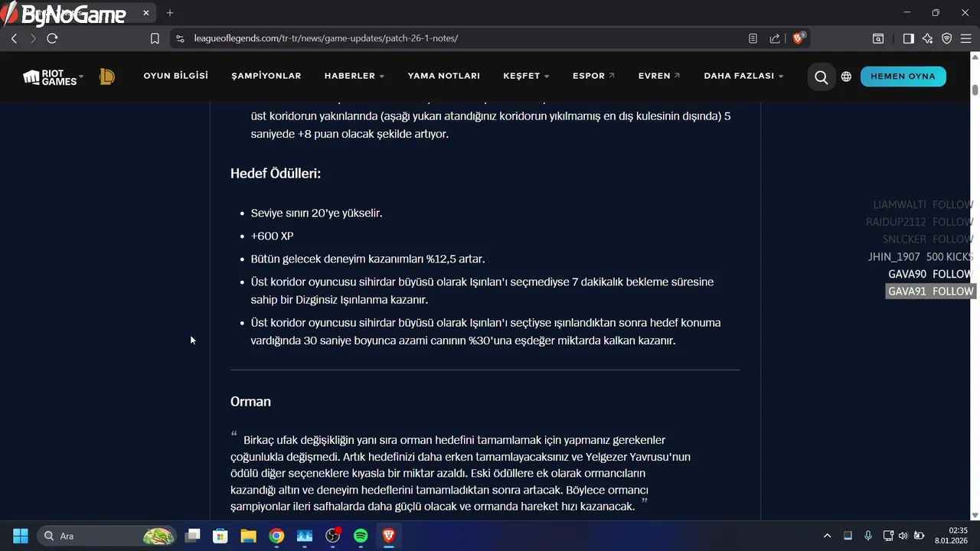Open the EVREN external link
Screen dimensions: 980x551
pyautogui.click(x=659, y=76)
